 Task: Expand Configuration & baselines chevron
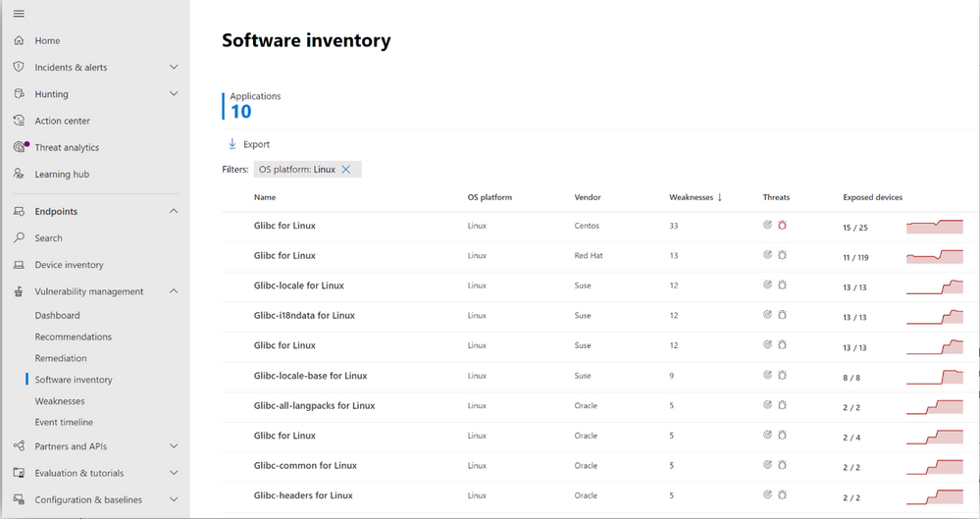174,499
